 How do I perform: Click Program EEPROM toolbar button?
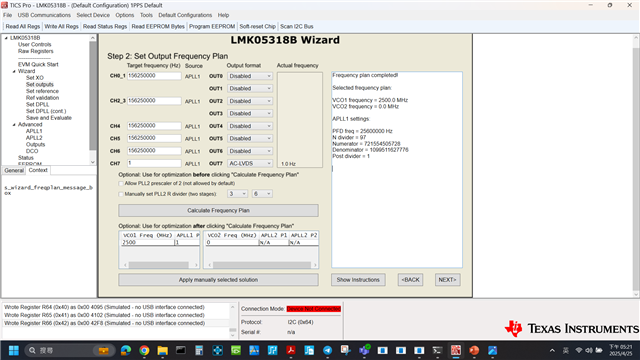(x=212, y=27)
